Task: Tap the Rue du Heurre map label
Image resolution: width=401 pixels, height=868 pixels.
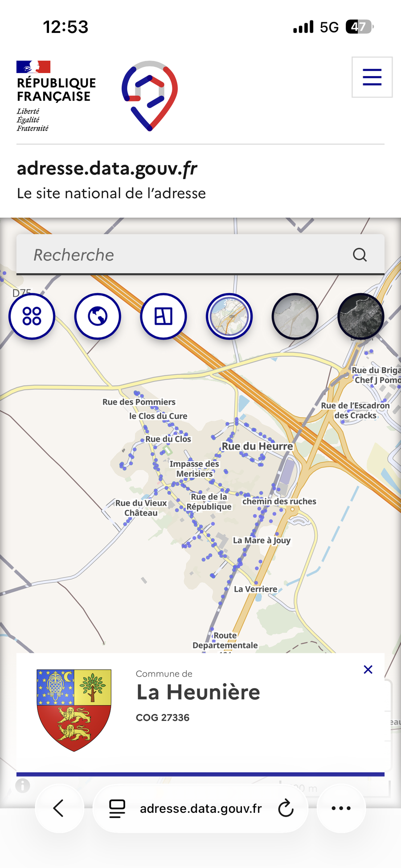Action: pyautogui.click(x=258, y=446)
